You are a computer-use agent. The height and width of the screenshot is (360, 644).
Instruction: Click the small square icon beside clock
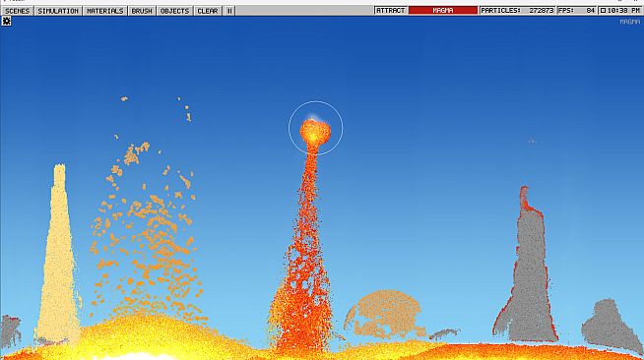[x=603, y=10]
